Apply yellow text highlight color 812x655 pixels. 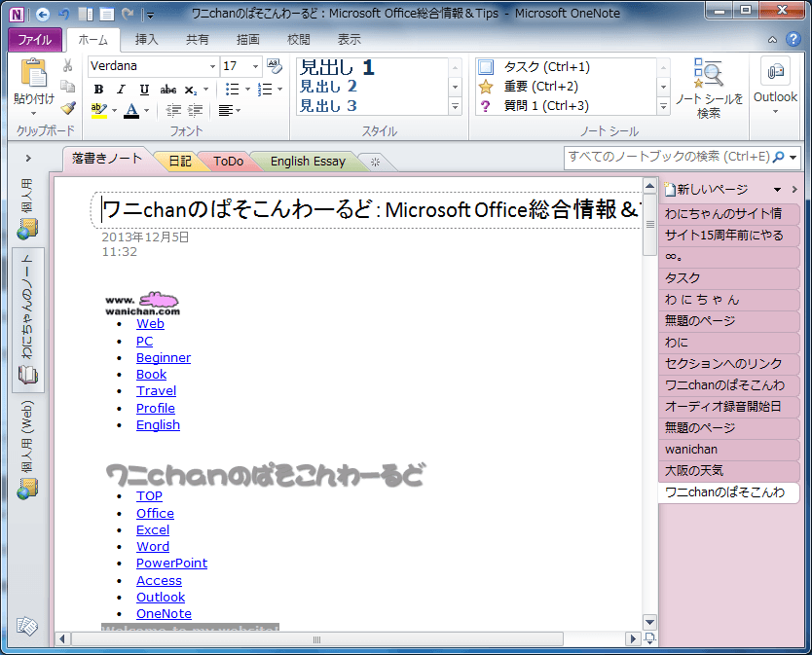98,110
